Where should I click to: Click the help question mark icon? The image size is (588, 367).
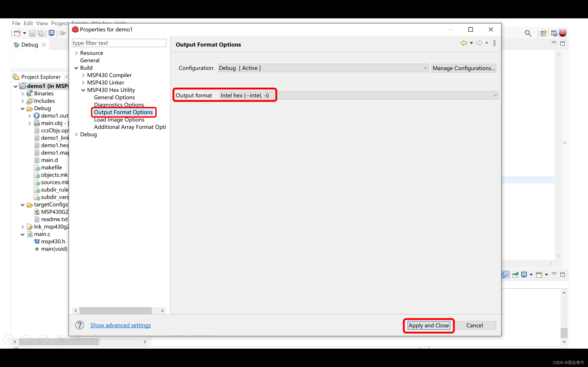pos(79,325)
